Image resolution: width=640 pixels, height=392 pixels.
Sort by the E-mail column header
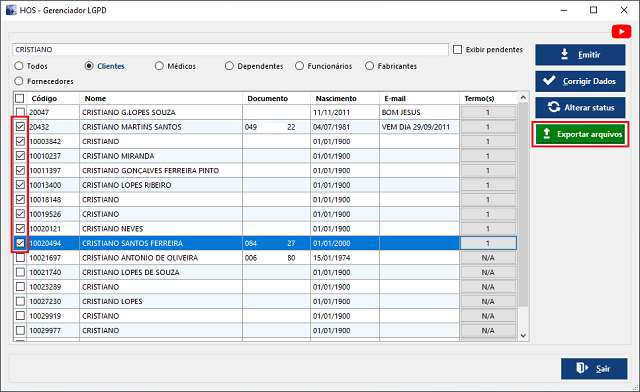tap(420, 98)
